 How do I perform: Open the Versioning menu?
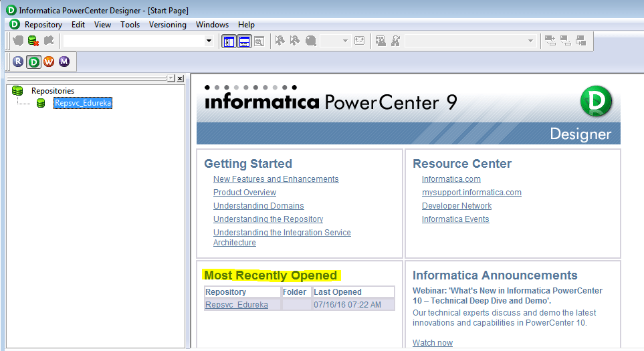coord(168,25)
